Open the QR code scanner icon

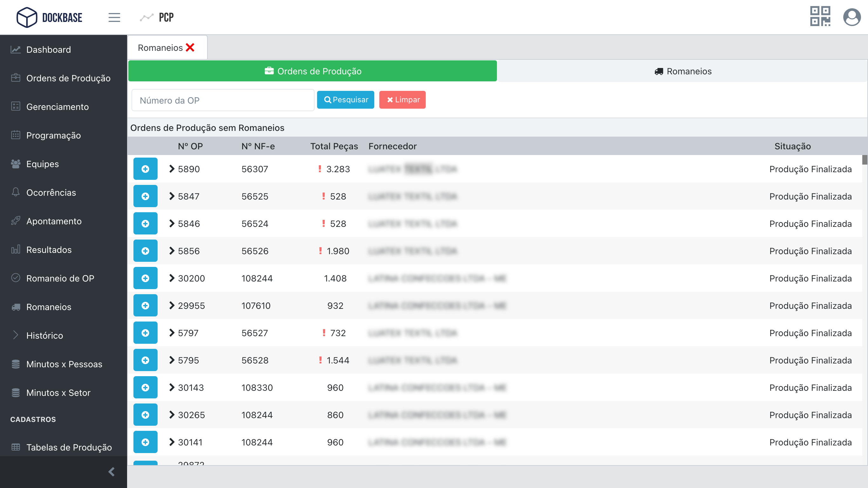(820, 17)
